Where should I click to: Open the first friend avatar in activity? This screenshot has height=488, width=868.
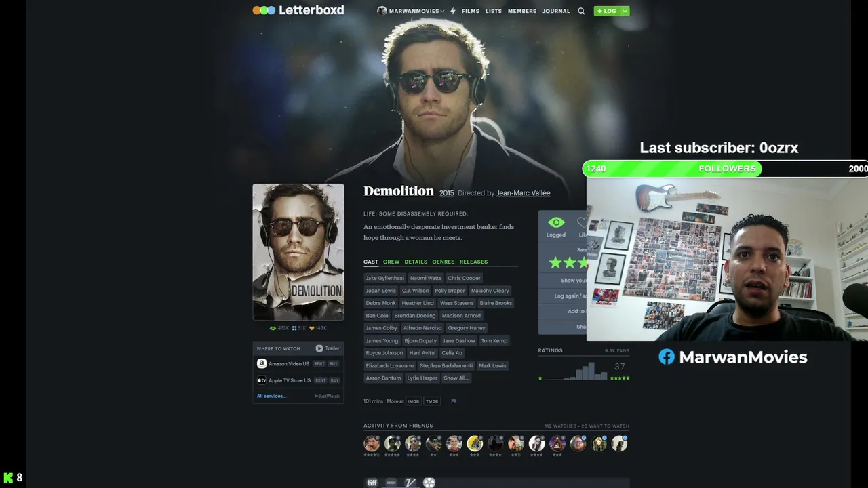[372, 444]
